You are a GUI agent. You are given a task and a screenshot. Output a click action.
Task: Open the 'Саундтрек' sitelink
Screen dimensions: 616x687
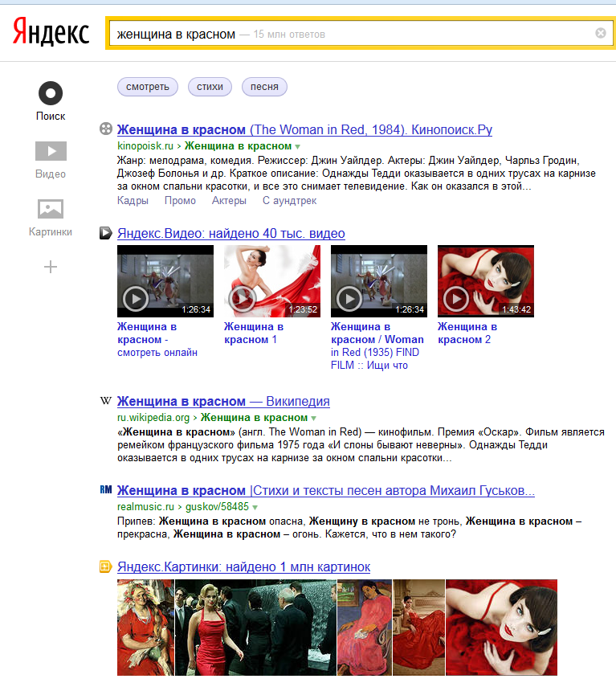click(x=289, y=201)
